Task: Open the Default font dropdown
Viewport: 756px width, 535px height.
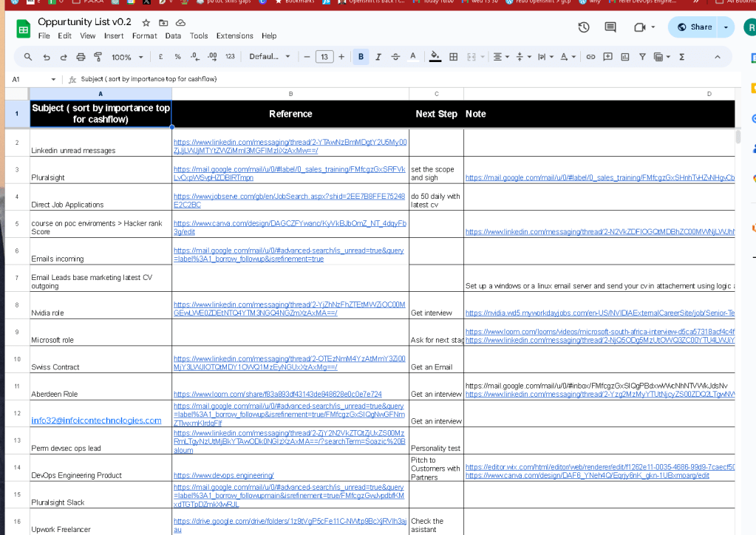Action: pos(270,57)
